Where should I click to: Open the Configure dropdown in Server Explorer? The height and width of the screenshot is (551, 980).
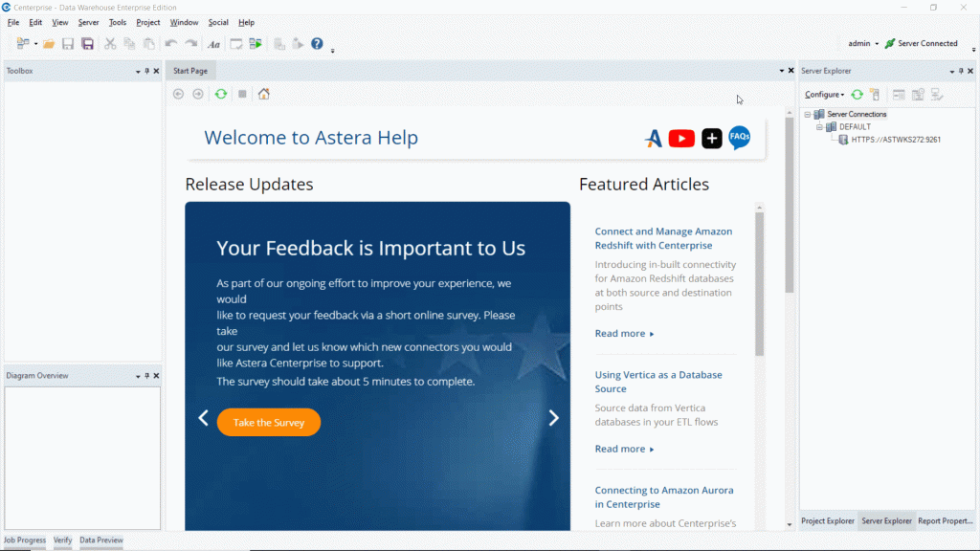(824, 95)
